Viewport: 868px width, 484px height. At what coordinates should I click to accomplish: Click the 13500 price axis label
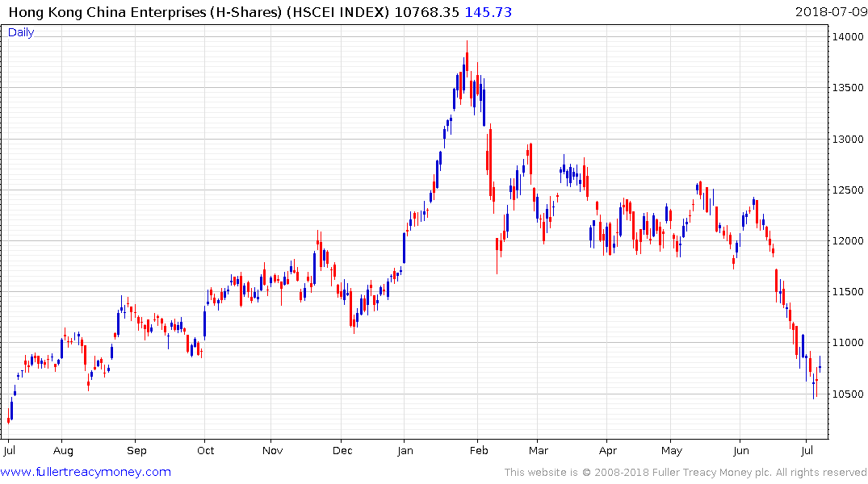[x=848, y=88]
